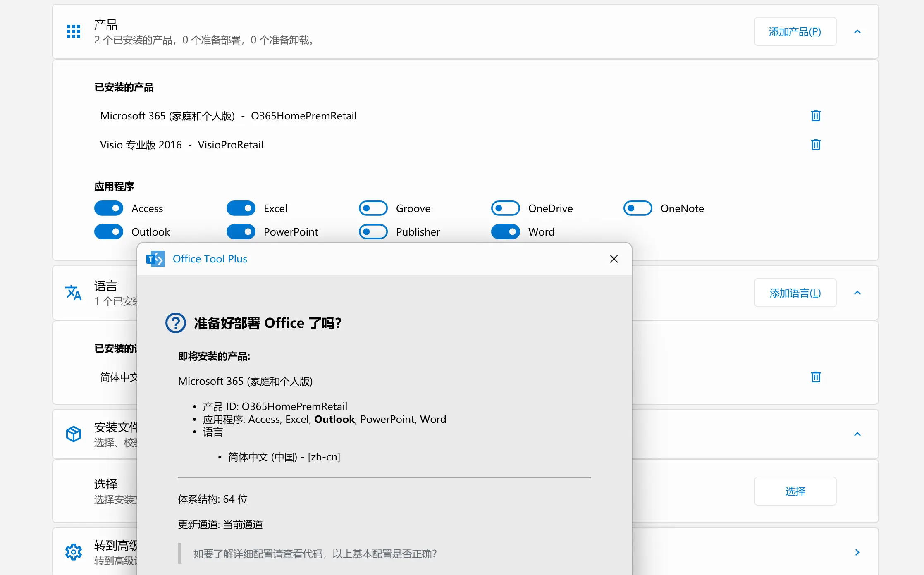This screenshot has height=575, width=924.
Task: Disable the Word application toggle
Action: pyautogui.click(x=505, y=231)
